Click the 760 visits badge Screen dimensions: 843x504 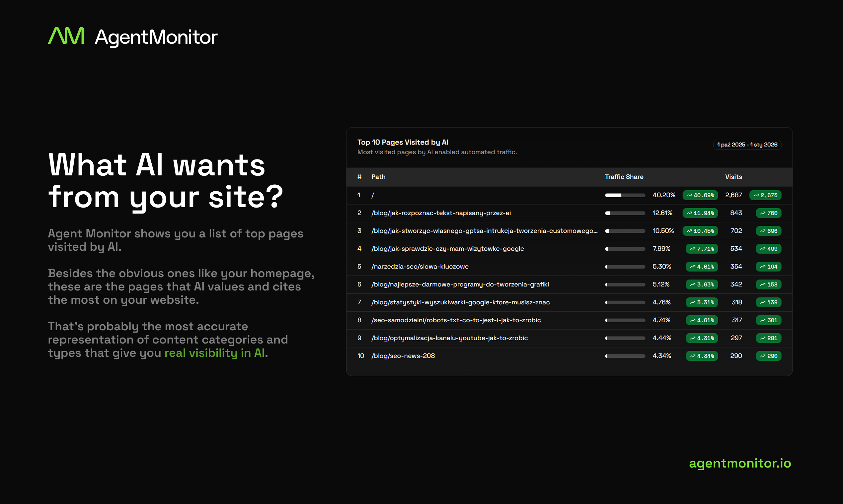click(769, 213)
